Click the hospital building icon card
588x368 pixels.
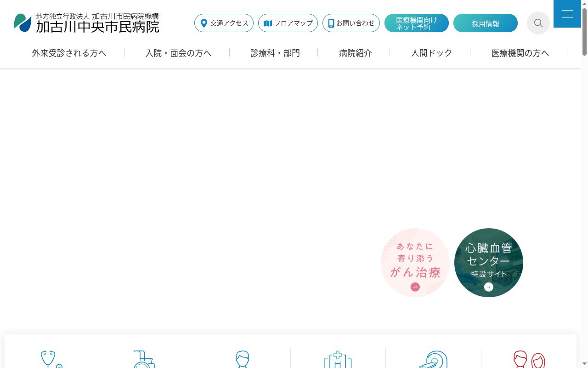pyautogui.click(x=338, y=359)
